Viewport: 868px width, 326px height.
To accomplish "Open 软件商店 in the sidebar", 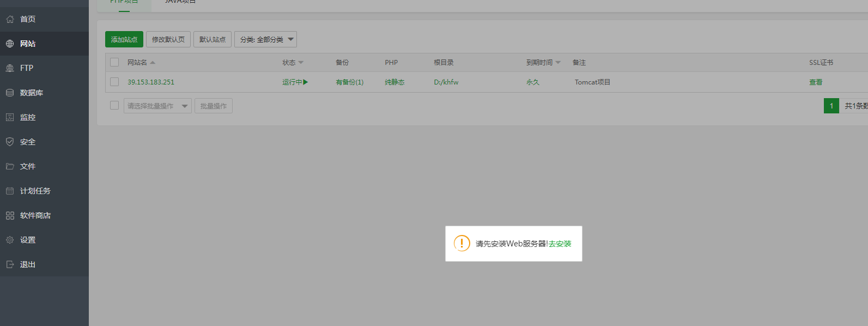I will point(44,215).
